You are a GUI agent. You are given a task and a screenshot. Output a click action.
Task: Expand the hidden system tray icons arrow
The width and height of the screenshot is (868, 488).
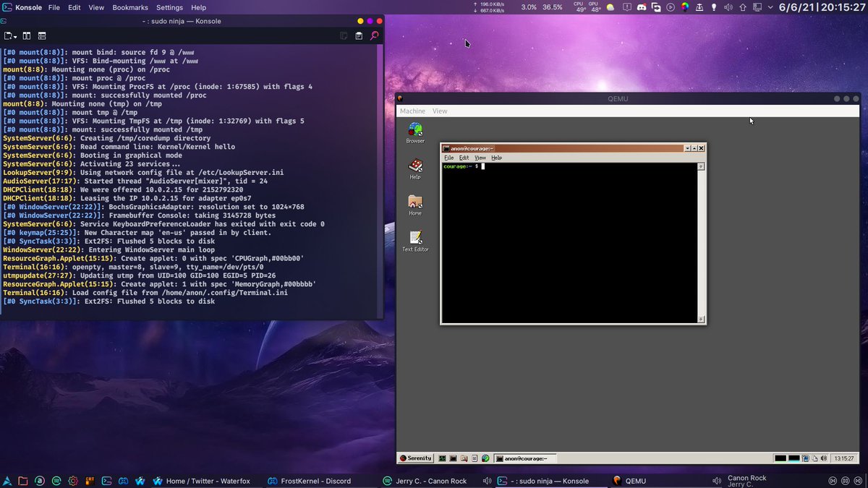[770, 7]
